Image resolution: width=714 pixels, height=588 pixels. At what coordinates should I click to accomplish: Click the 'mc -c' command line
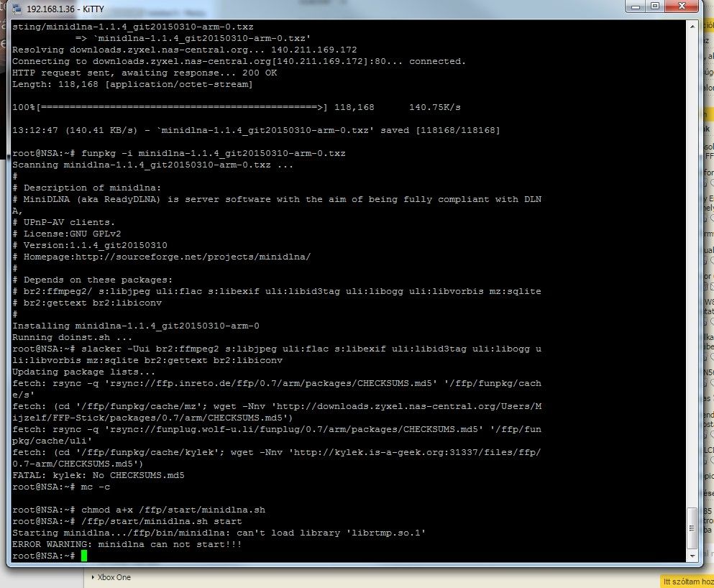click(61, 487)
